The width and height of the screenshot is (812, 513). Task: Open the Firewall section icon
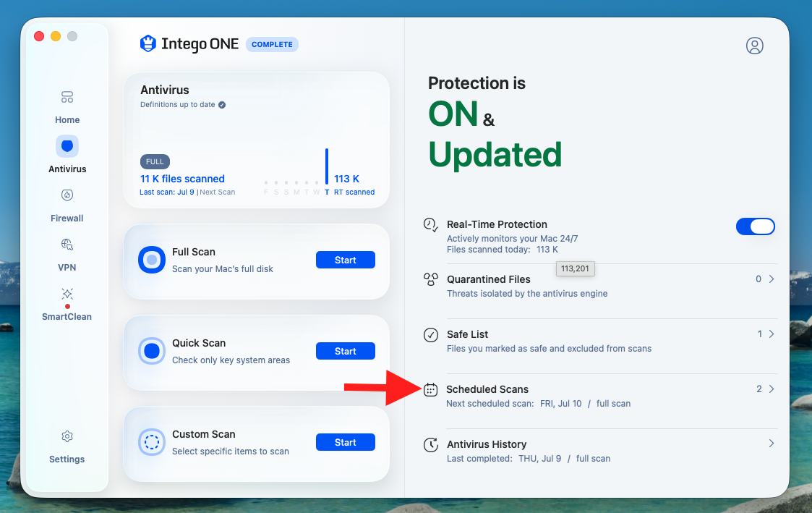tap(67, 195)
